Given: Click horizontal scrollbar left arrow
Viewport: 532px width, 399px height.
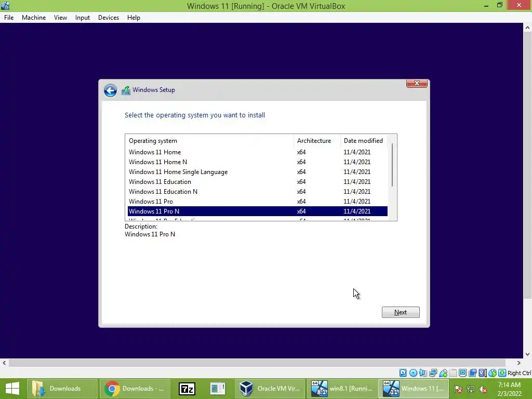Looking at the screenshot, I should coord(4,363).
